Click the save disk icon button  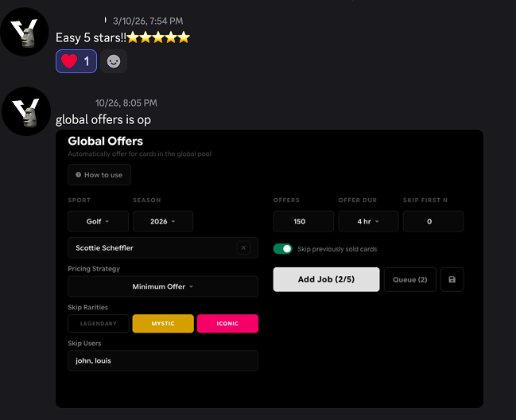[x=452, y=279]
